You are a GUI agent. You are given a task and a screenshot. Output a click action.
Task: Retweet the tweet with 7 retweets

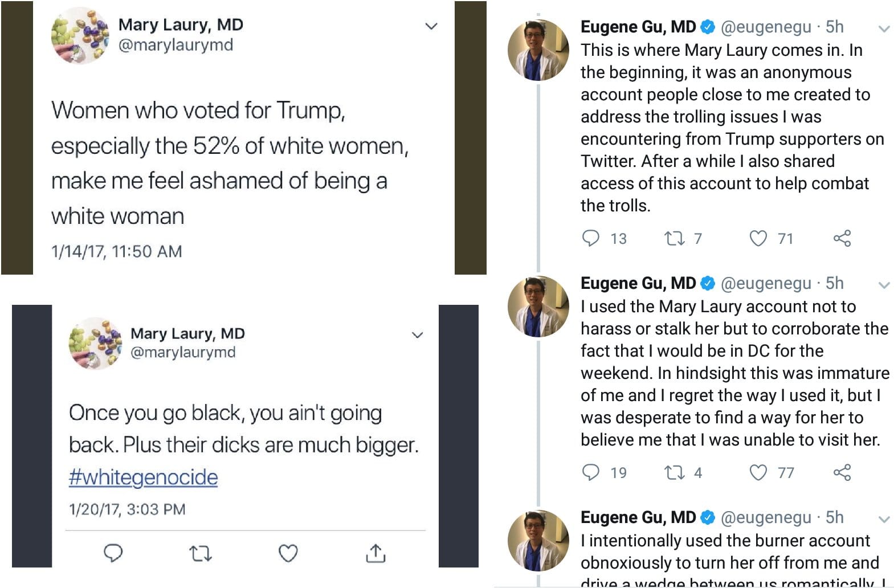[675, 238]
